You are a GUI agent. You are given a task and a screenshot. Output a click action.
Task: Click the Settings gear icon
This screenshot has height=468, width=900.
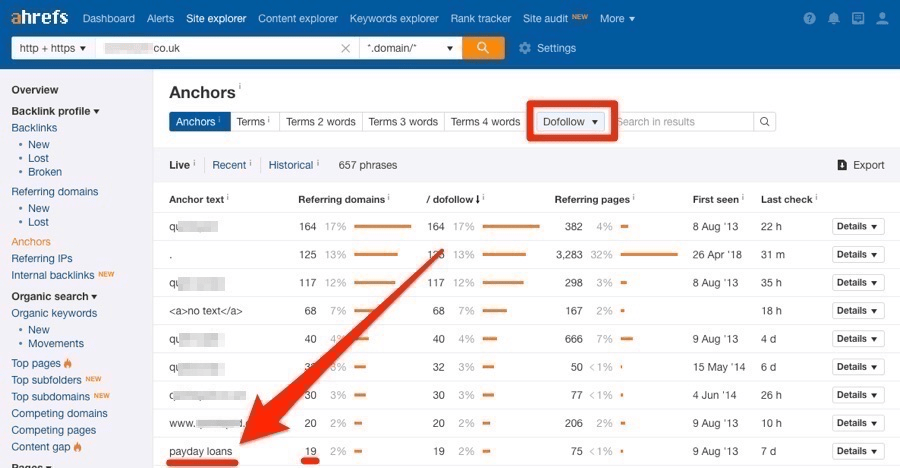pyautogui.click(x=526, y=48)
